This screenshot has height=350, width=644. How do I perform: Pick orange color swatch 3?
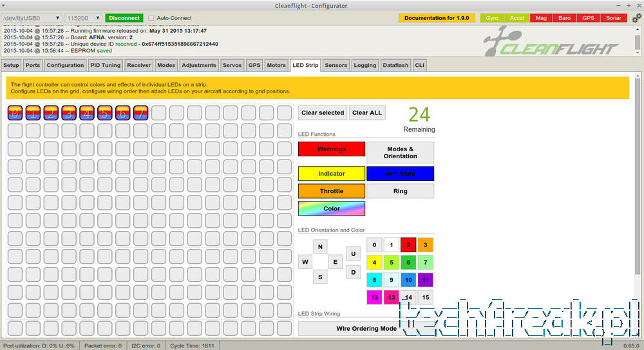(x=426, y=245)
